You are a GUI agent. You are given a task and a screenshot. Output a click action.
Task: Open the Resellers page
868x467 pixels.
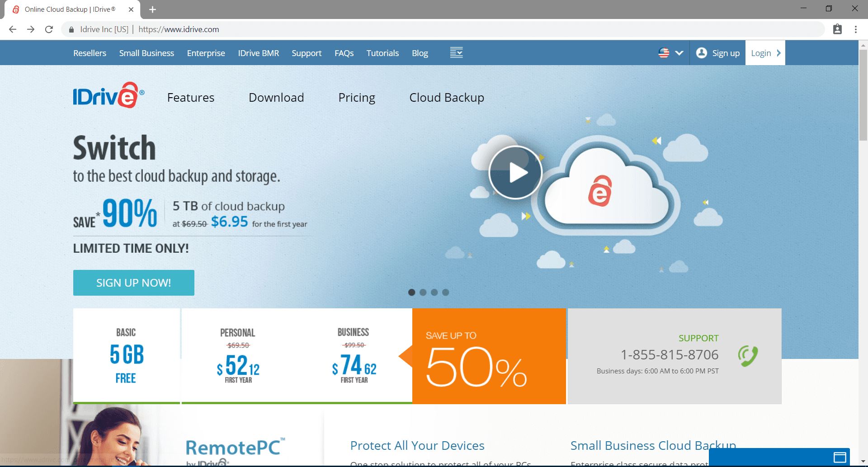pyautogui.click(x=90, y=53)
